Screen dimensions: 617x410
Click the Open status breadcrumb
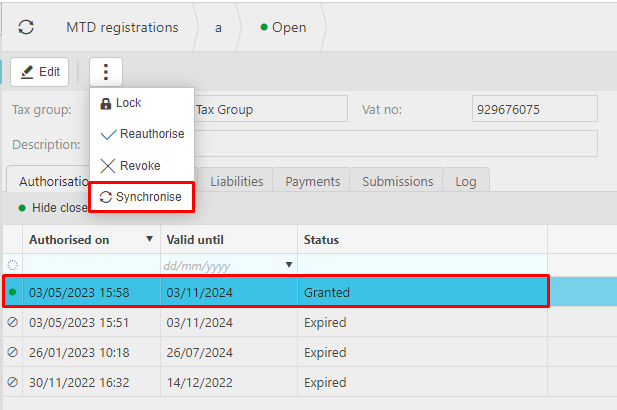283,28
